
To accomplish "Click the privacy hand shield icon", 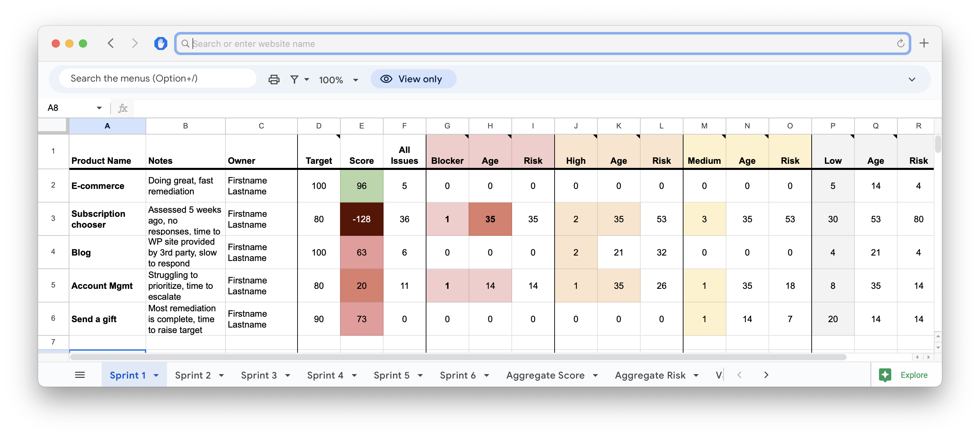I will [160, 43].
